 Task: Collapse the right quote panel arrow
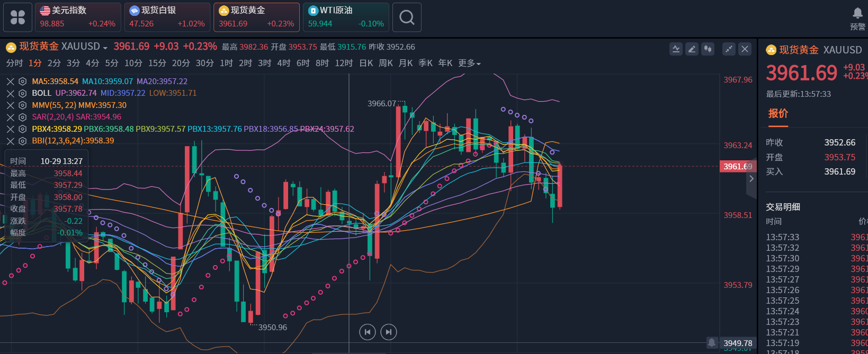click(751, 179)
